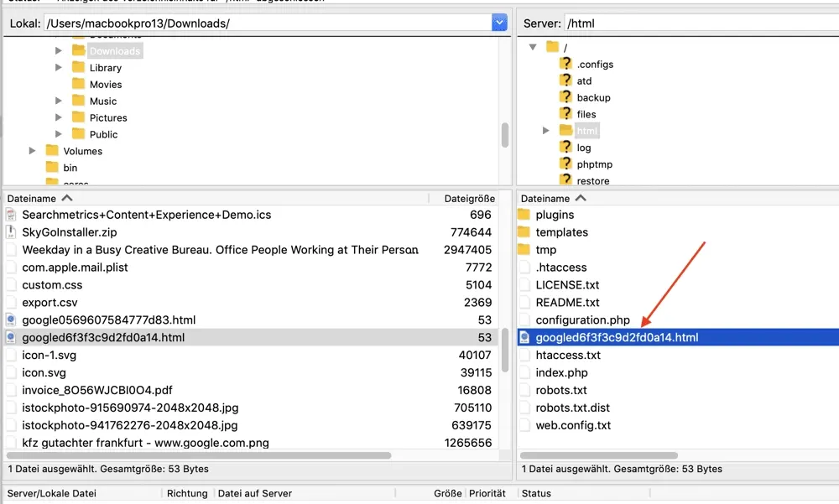
Task: Click the server root folder icon
Action: (x=553, y=47)
